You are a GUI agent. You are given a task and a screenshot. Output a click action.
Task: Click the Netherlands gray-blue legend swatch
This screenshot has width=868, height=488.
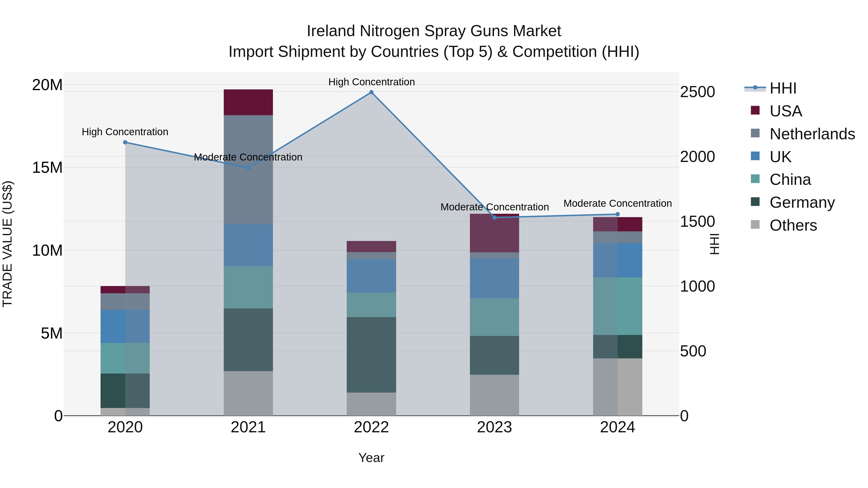[755, 133]
